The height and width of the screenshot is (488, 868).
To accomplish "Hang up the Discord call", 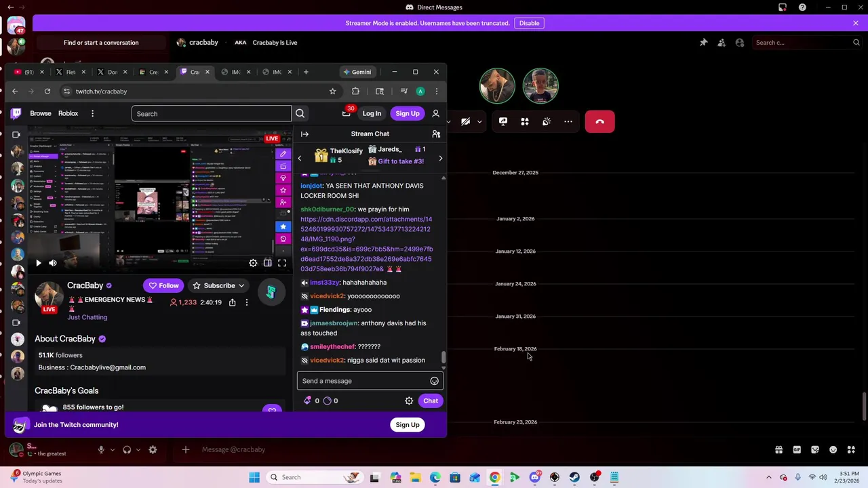I will point(599,122).
